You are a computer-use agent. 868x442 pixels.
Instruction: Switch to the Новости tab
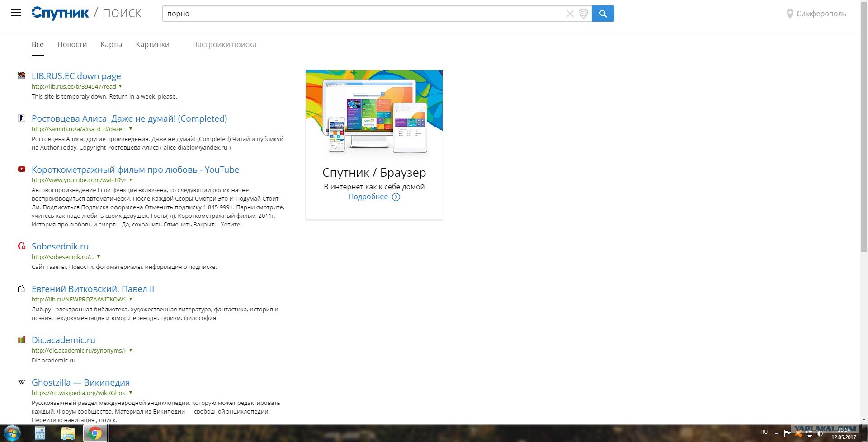click(x=72, y=44)
